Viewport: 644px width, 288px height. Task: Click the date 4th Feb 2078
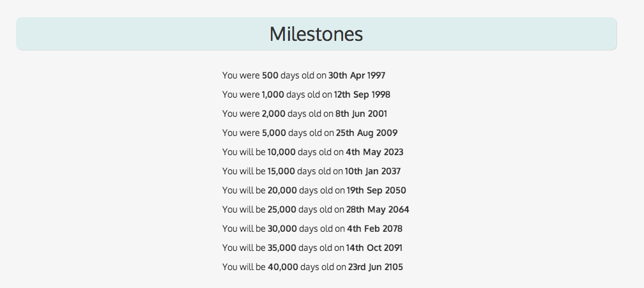click(x=374, y=229)
